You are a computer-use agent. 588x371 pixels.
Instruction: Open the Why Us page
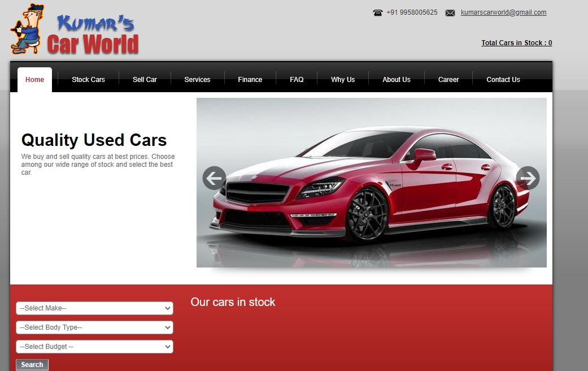(343, 80)
